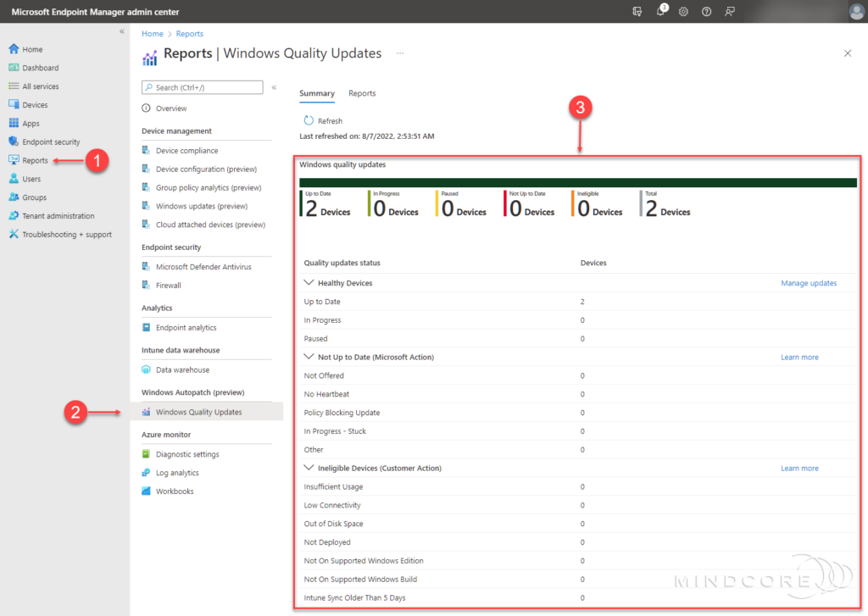Open the Log analytics item
Viewport: 868px width, 616px height.
(x=177, y=473)
